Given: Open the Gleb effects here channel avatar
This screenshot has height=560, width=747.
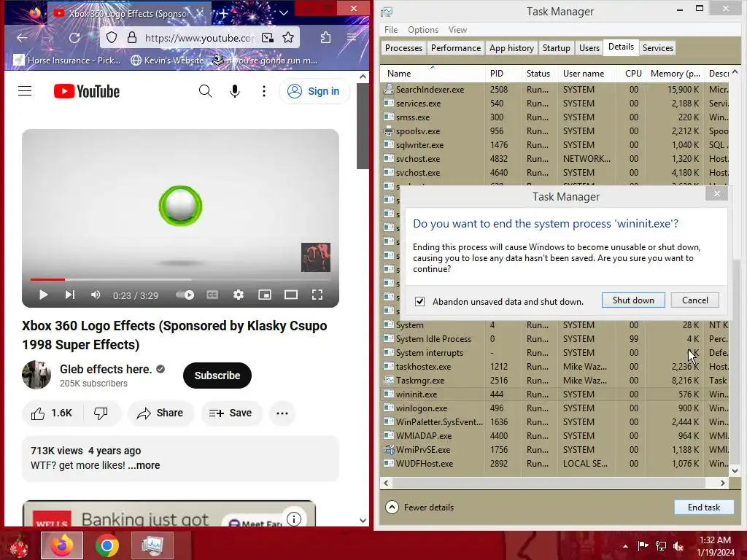Looking at the screenshot, I should point(36,375).
